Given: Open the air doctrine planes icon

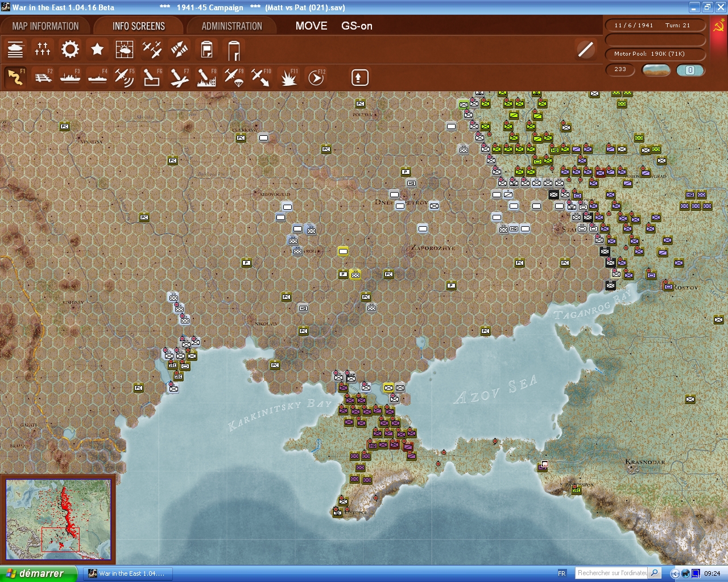Looking at the screenshot, I should [x=152, y=49].
